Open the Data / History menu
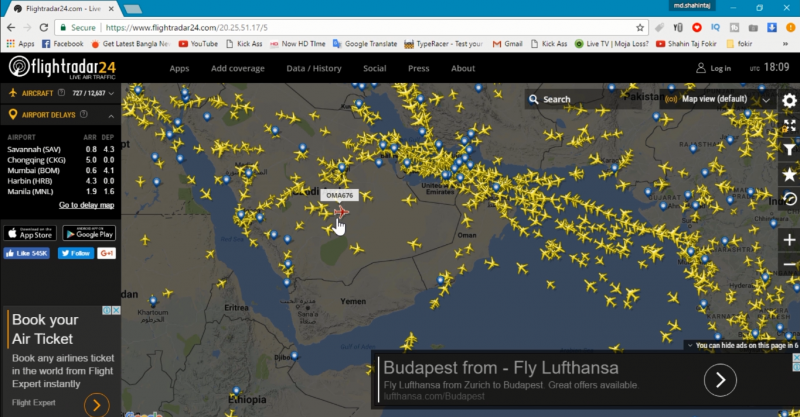Image resolution: width=800 pixels, height=417 pixels. tap(314, 68)
